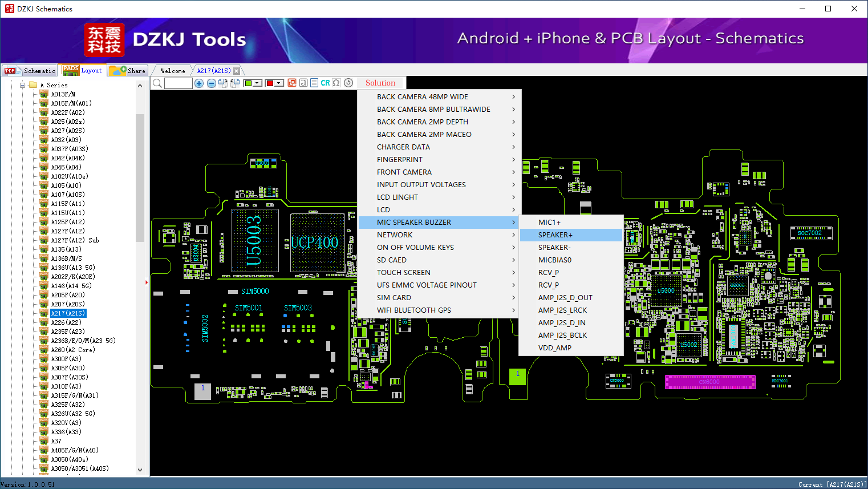Choose AMP_I2S_BCLK submenu entry
The height and width of the screenshot is (489, 868).
571,336
